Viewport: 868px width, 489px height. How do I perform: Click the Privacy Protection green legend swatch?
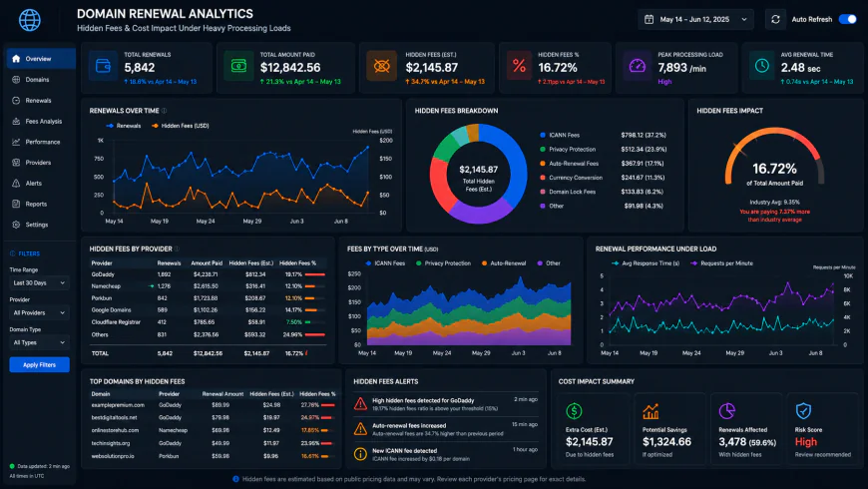543,150
